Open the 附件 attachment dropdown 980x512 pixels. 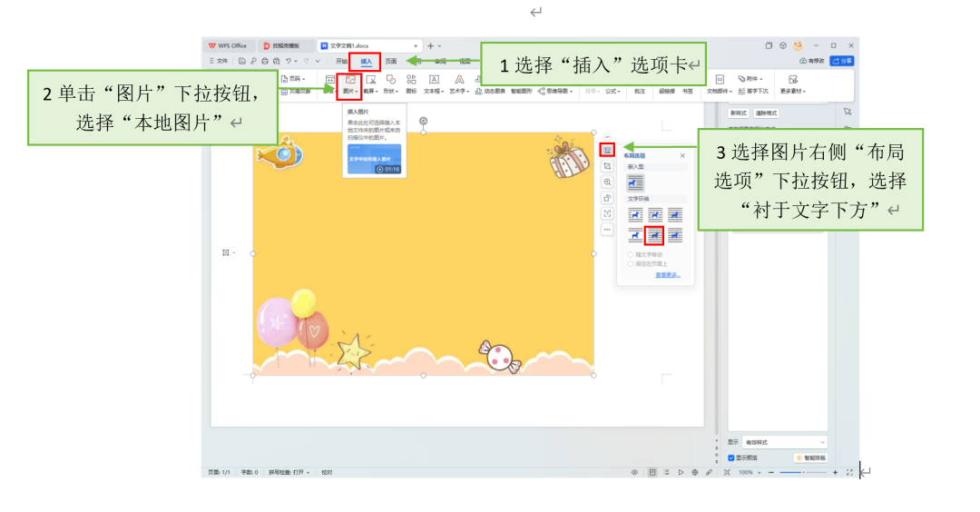tap(750, 79)
